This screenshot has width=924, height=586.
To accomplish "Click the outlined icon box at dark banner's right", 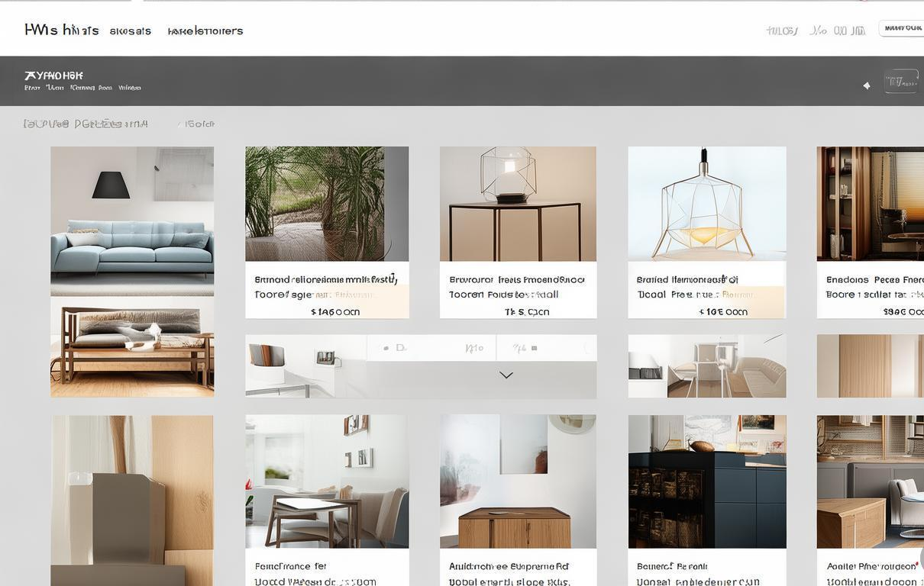I will (901, 81).
